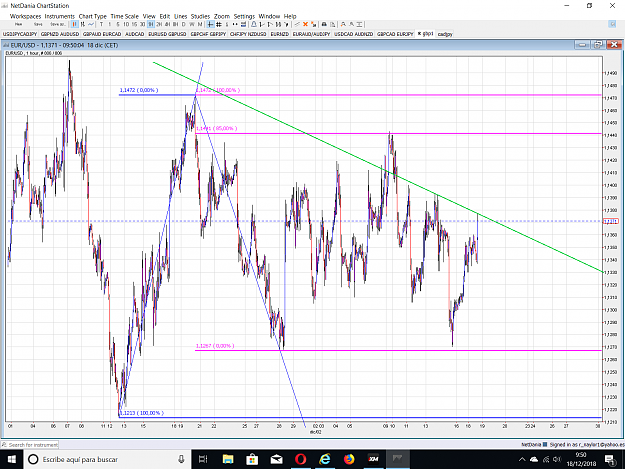Open Opera browser from taskbar

301,459
